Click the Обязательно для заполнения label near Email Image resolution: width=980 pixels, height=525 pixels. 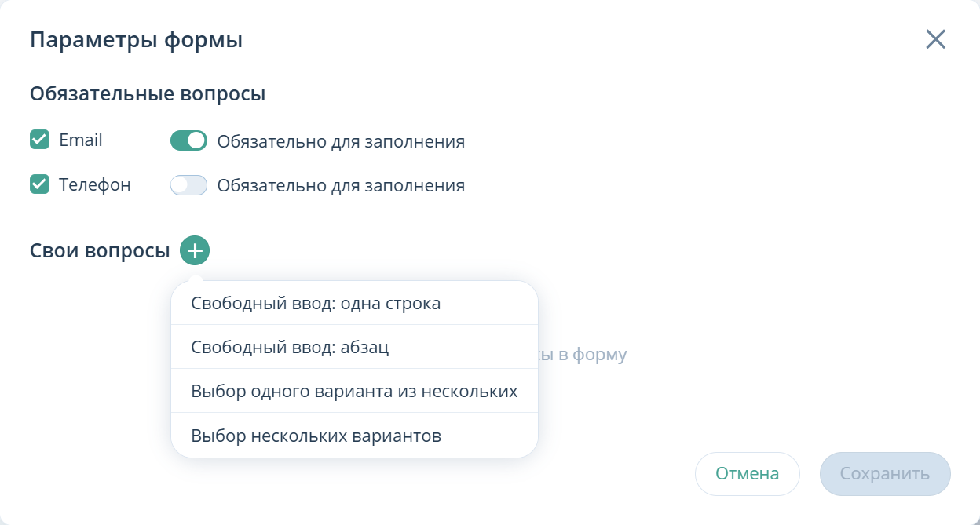tap(341, 141)
